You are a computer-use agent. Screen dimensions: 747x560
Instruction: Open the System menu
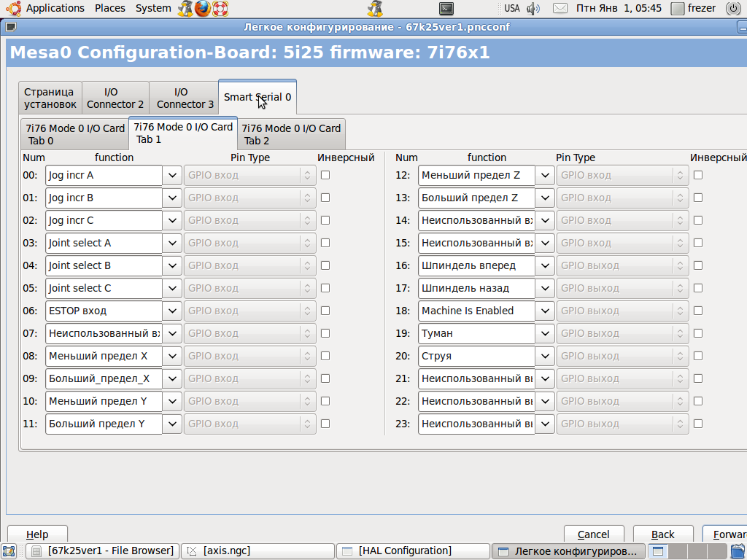pyautogui.click(x=153, y=8)
